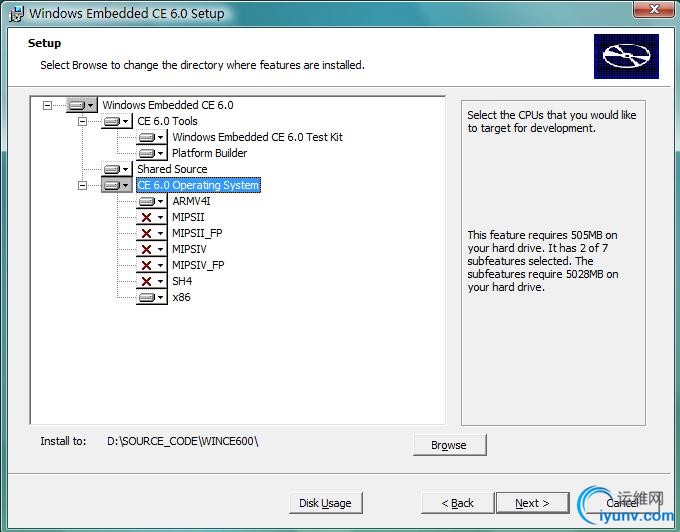This screenshot has height=532, width=680.
Task: Select the Platform Builder tree label
Action: click(x=209, y=153)
